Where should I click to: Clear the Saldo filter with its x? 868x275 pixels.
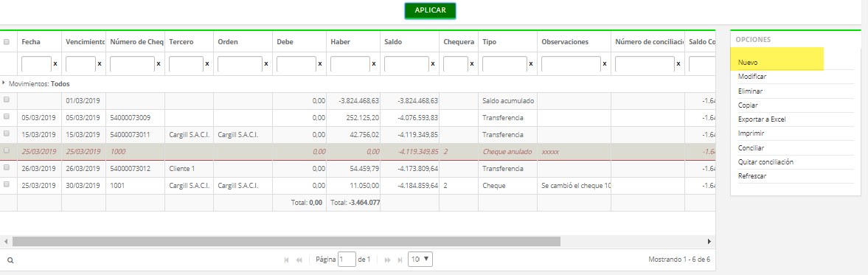tap(433, 64)
